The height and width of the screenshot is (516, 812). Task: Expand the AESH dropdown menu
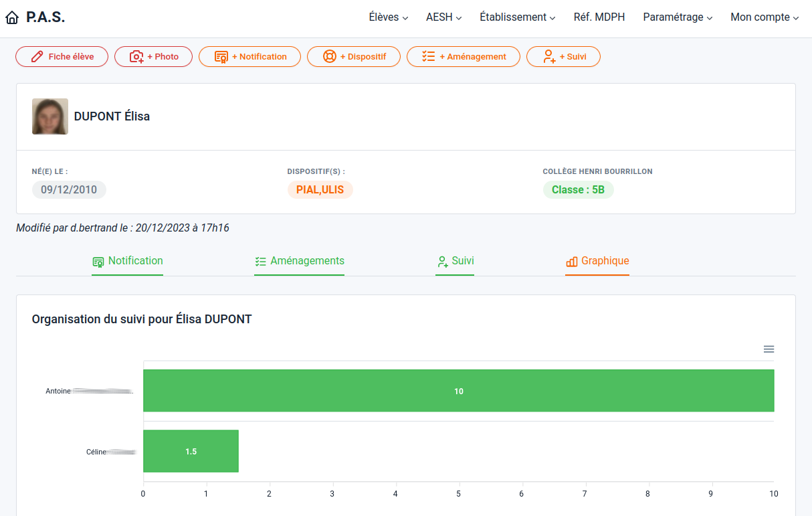pos(443,17)
